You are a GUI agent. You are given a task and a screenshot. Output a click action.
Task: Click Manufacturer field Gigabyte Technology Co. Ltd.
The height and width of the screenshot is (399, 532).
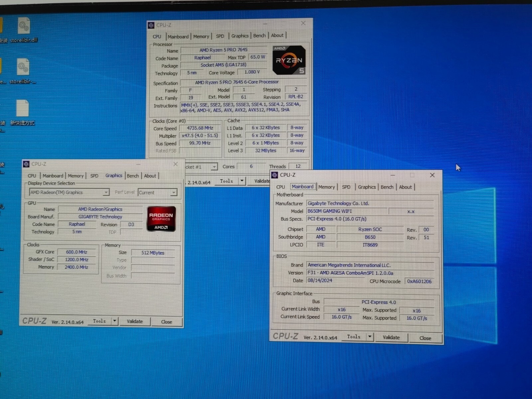point(370,203)
